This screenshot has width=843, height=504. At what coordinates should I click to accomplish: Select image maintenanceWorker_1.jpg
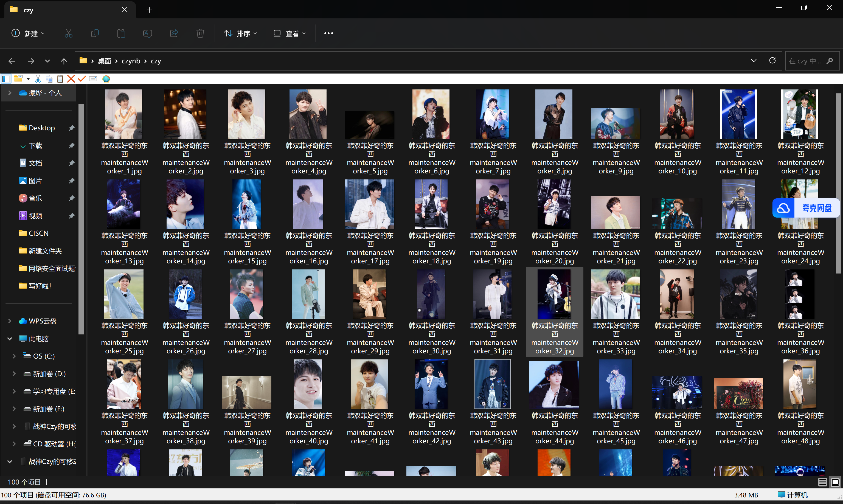[124, 132]
